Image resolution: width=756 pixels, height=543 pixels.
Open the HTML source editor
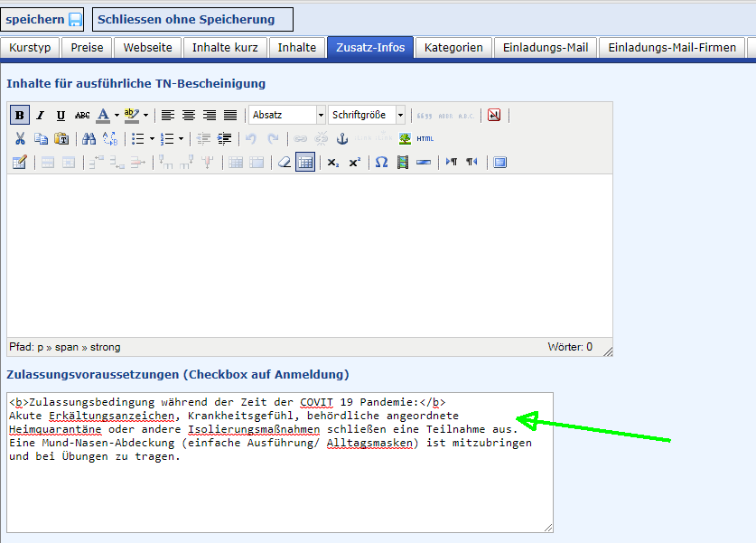click(425, 139)
